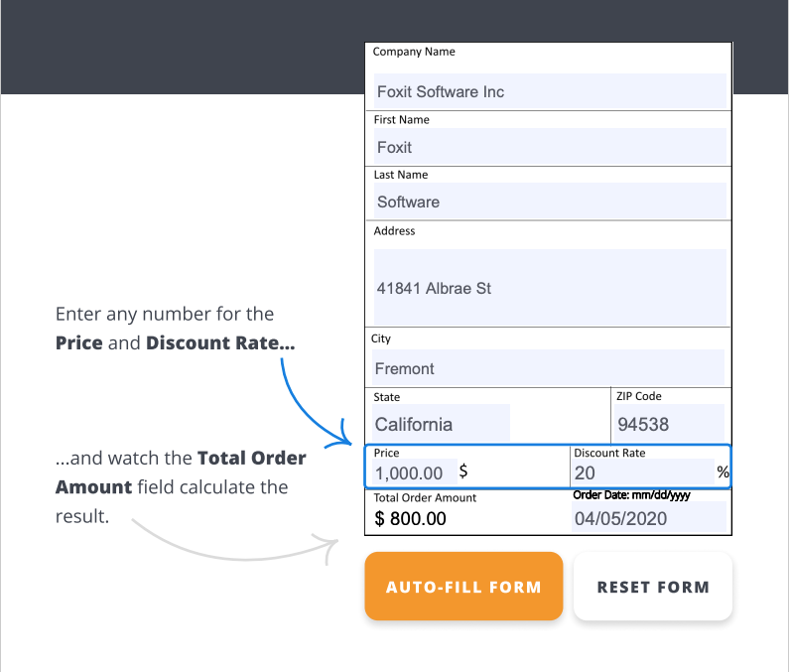
Task: Focus the ZIP Code field showing 94538
Action: click(670, 424)
